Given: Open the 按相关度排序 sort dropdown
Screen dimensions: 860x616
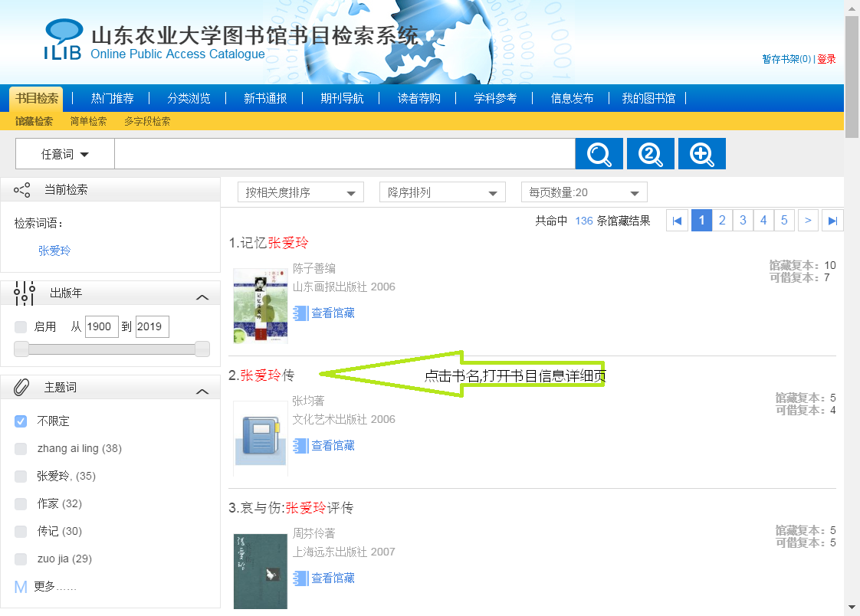Looking at the screenshot, I should pos(300,193).
